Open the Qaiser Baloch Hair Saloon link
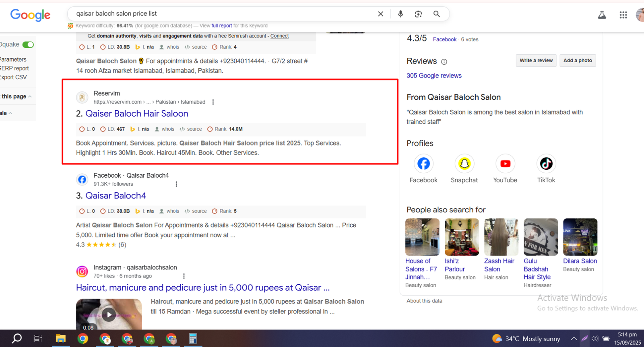The height and width of the screenshot is (347, 644). point(136,114)
